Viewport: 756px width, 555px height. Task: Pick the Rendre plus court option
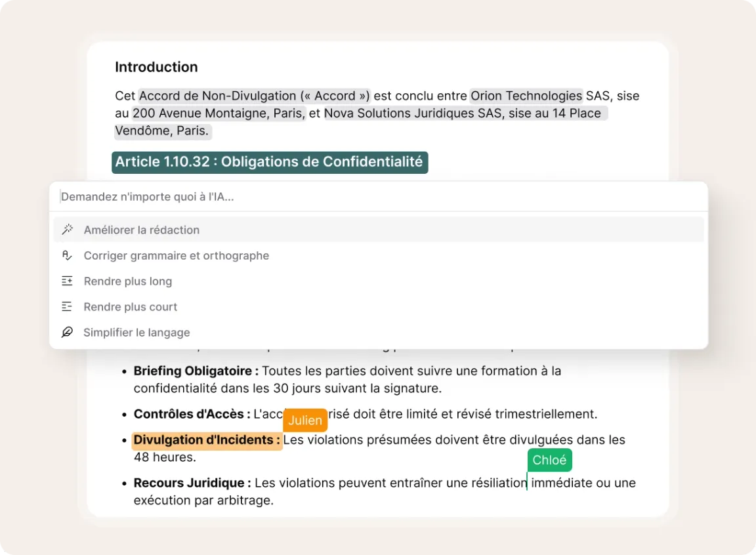pos(131,306)
